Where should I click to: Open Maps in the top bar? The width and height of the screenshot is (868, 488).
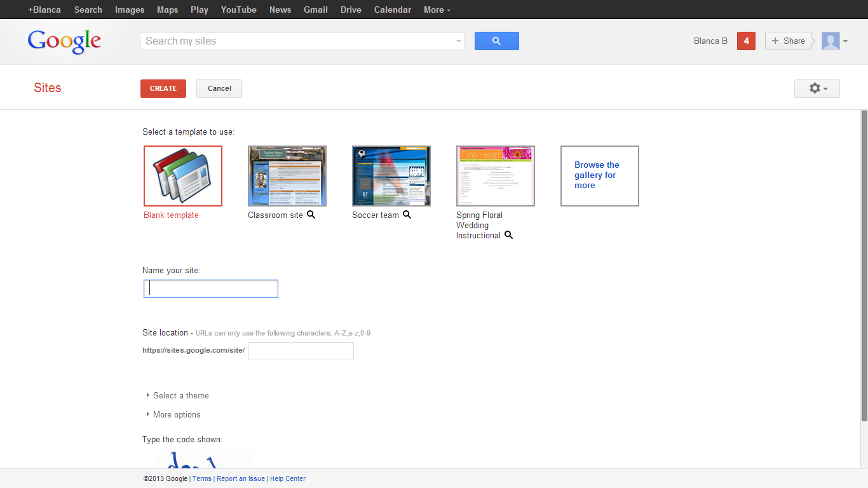(x=168, y=10)
